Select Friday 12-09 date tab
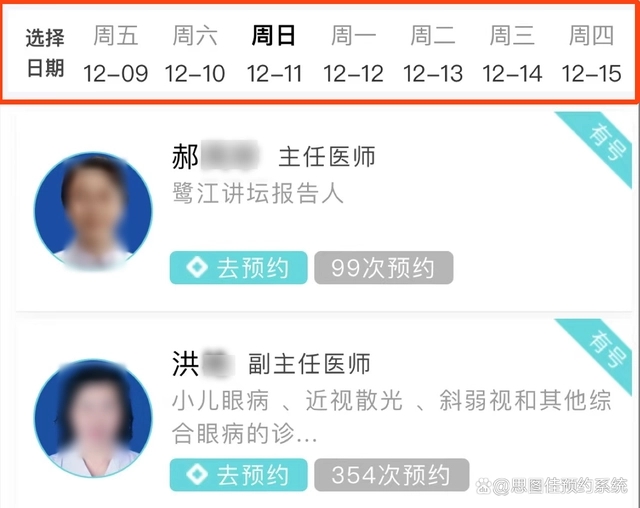The width and height of the screenshot is (640, 508). pyautogui.click(x=116, y=54)
